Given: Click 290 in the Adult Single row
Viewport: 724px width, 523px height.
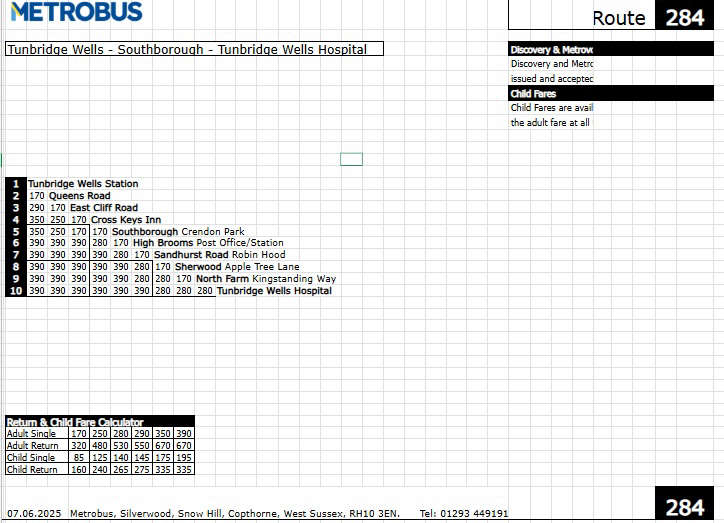Looking at the screenshot, I should [142, 434].
